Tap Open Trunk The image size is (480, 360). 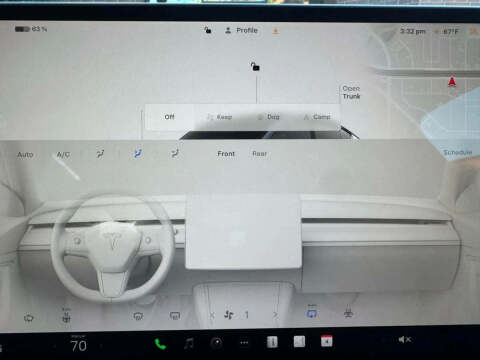(x=351, y=92)
